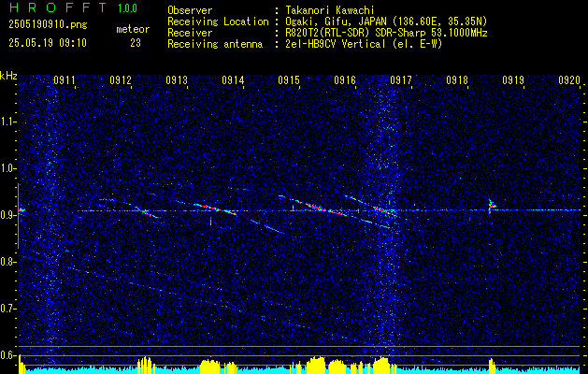Click the 0.9 kHz axis label
588x374 pixels.
8,215
